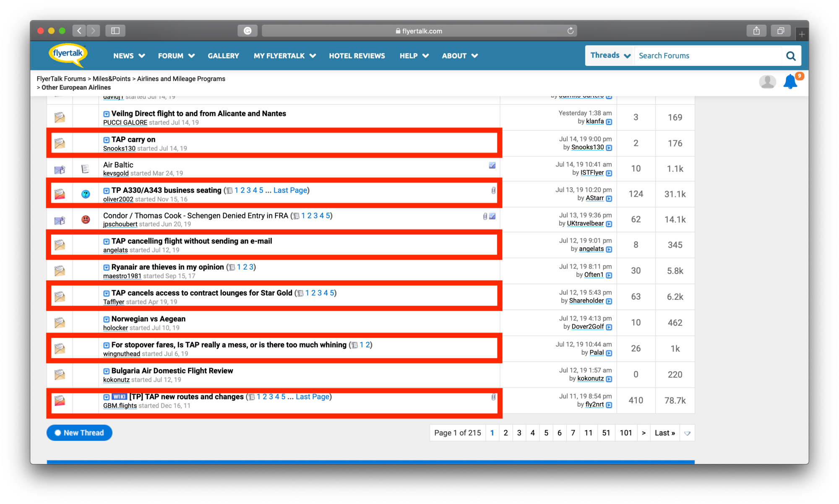Click the Safari share icon

click(x=756, y=31)
